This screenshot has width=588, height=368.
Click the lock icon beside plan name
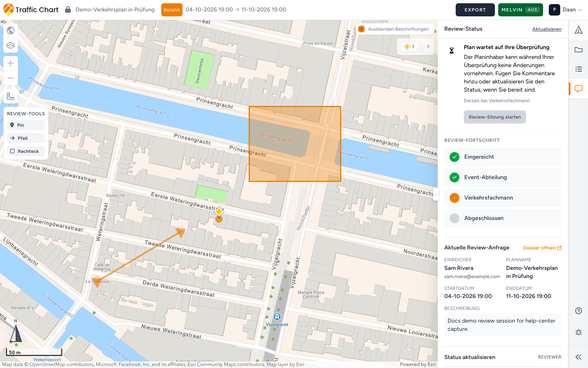68,9
